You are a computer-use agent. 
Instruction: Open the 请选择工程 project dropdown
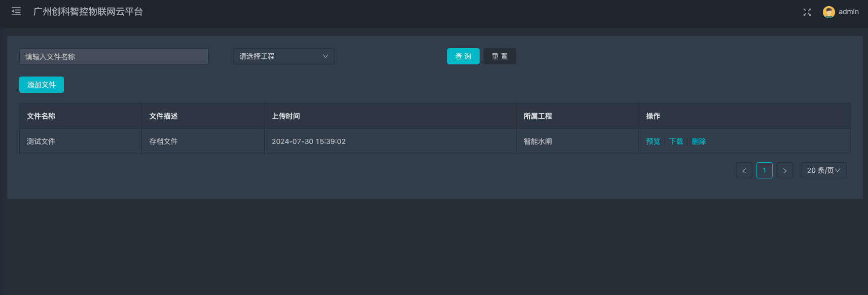(283, 56)
